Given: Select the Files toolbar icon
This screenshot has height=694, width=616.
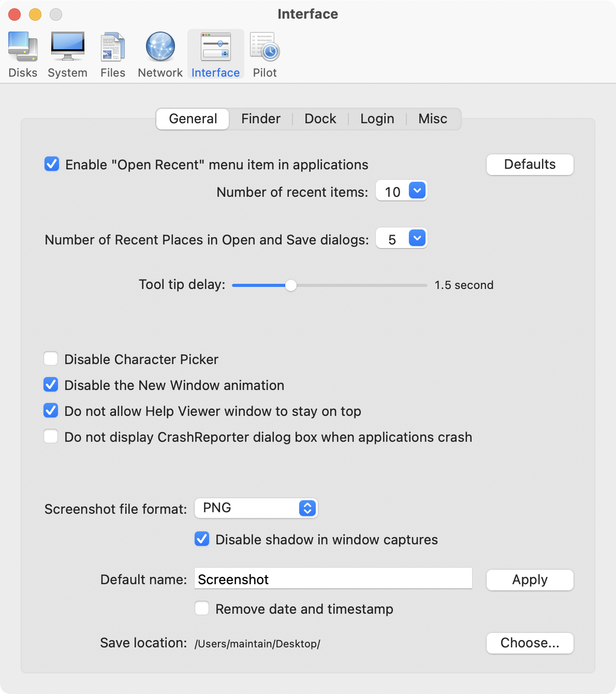Looking at the screenshot, I should tap(113, 54).
